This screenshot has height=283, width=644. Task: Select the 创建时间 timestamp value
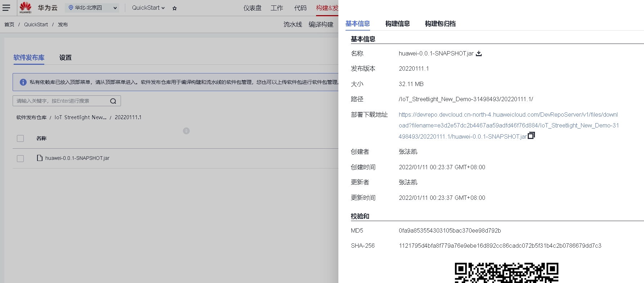[x=442, y=167]
